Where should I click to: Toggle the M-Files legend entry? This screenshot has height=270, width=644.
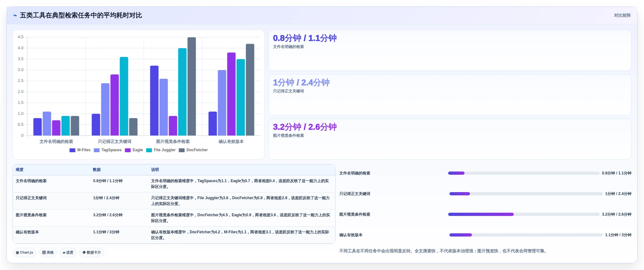coord(80,150)
